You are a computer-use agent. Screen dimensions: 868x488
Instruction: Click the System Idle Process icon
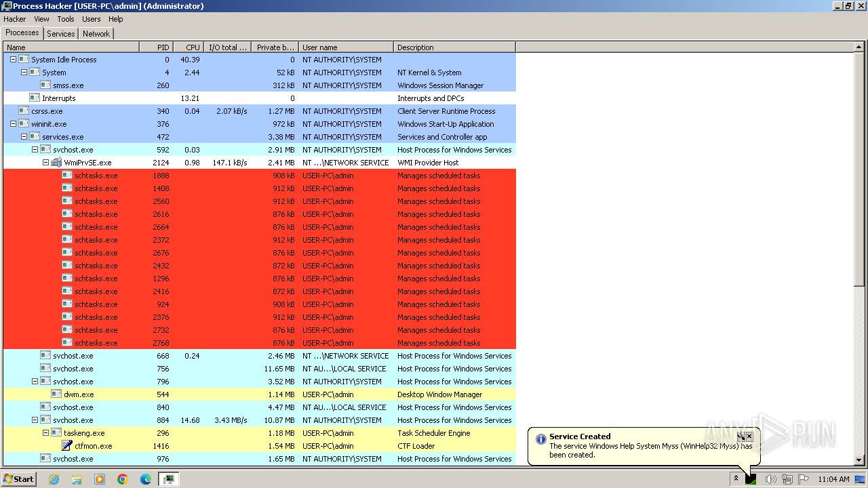(x=24, y=60)
